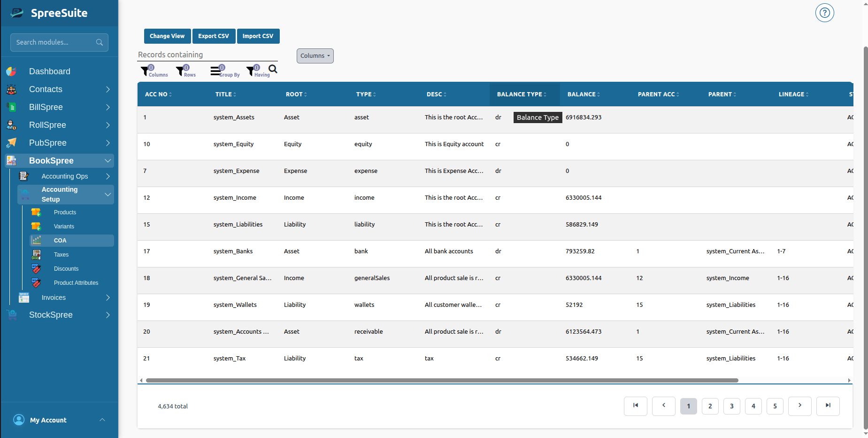
Task: Click the Products box icon
Action: point(36,212)
